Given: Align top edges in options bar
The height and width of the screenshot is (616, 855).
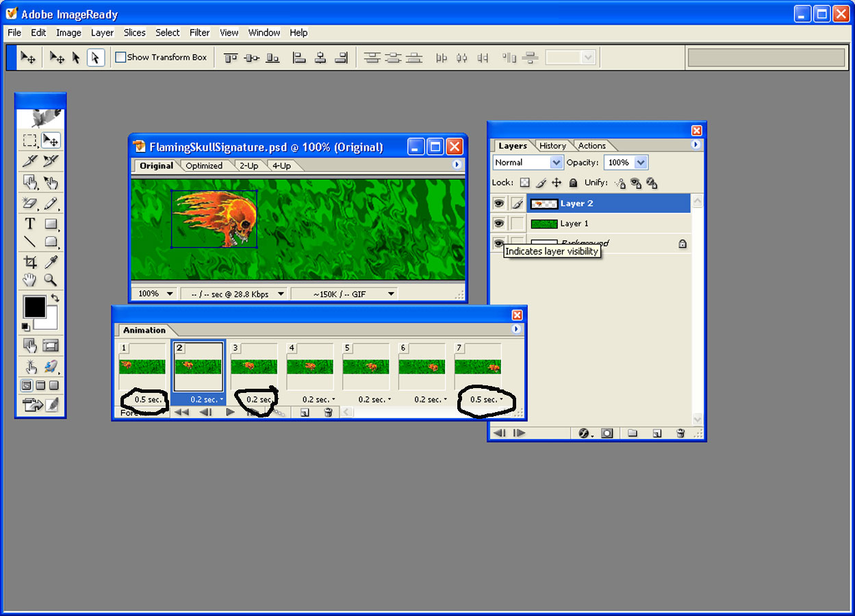Looking at the screenshot, I should [x=231, y=58].
